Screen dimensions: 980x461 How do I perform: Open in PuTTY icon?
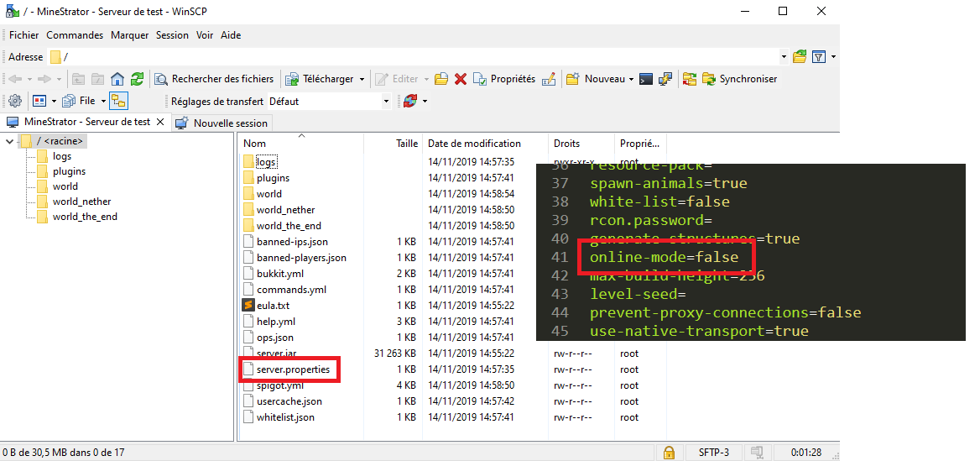point(665,79)
